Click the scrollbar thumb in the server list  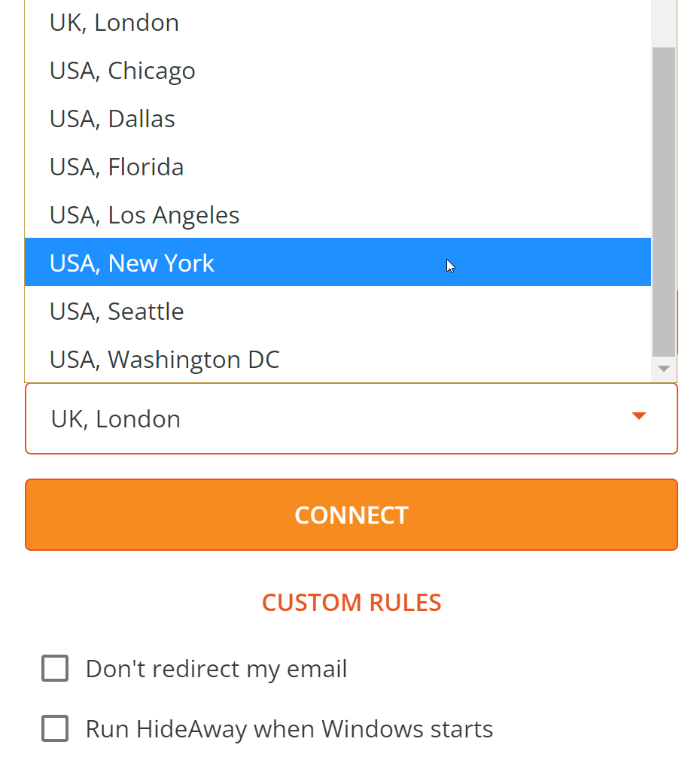point(663,203)
